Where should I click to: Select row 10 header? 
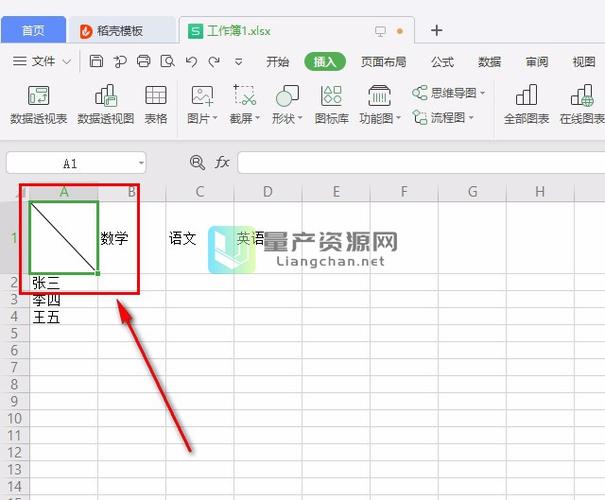14,418
